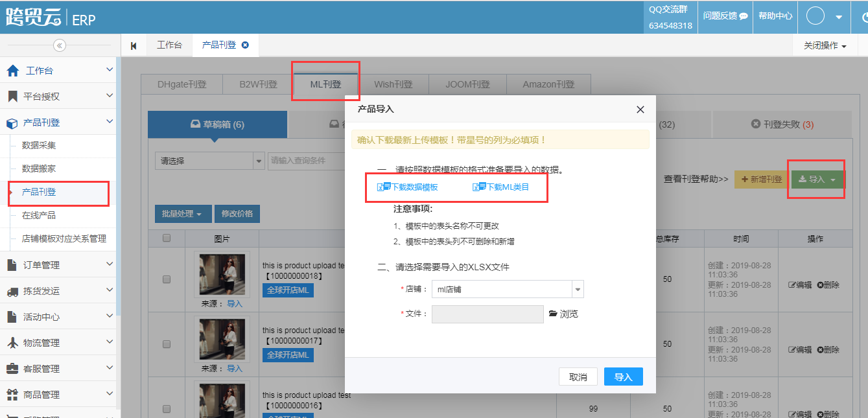
Task: Open the user menu arrow next to avatar
Action: (x=839, y=17)
